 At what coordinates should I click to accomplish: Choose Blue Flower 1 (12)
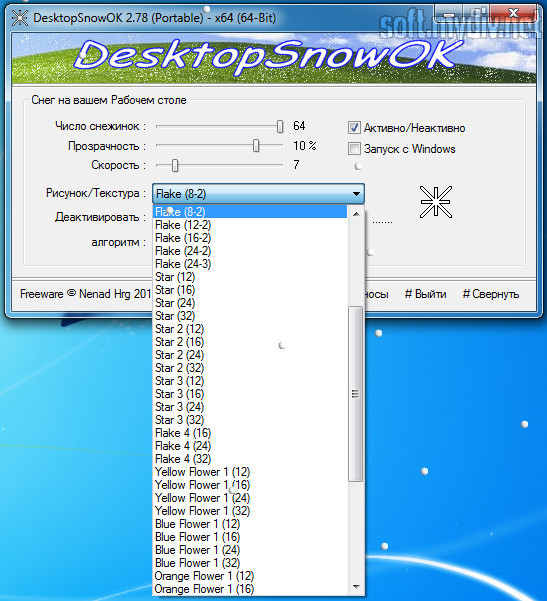(250, 524)
